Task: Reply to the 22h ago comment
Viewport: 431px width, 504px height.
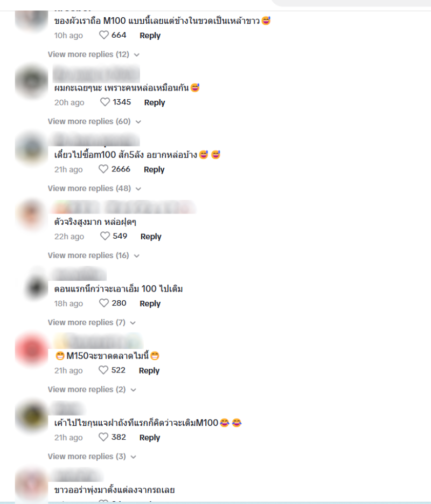Action: coord(151,237)
